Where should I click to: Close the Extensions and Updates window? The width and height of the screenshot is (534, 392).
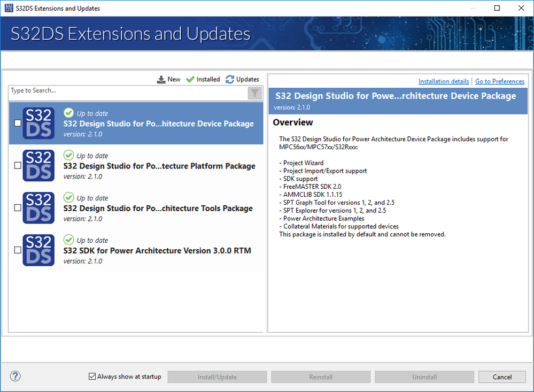pyautogui.click(x=521, y=8)
